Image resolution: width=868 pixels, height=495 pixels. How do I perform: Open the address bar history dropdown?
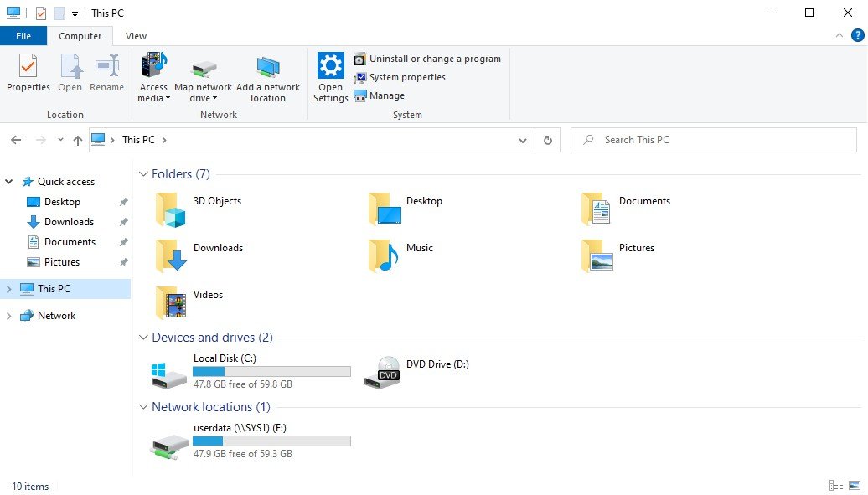(523, 140)
